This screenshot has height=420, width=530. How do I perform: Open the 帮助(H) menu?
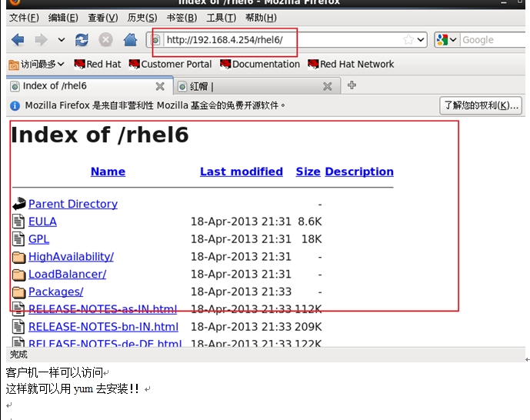tap(261, 18)
